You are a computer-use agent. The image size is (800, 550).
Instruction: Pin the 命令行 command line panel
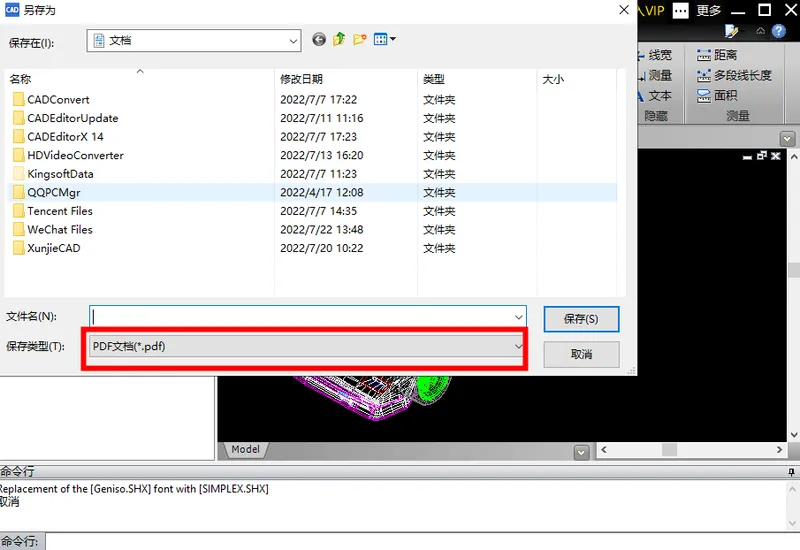[x=791, y=472]
